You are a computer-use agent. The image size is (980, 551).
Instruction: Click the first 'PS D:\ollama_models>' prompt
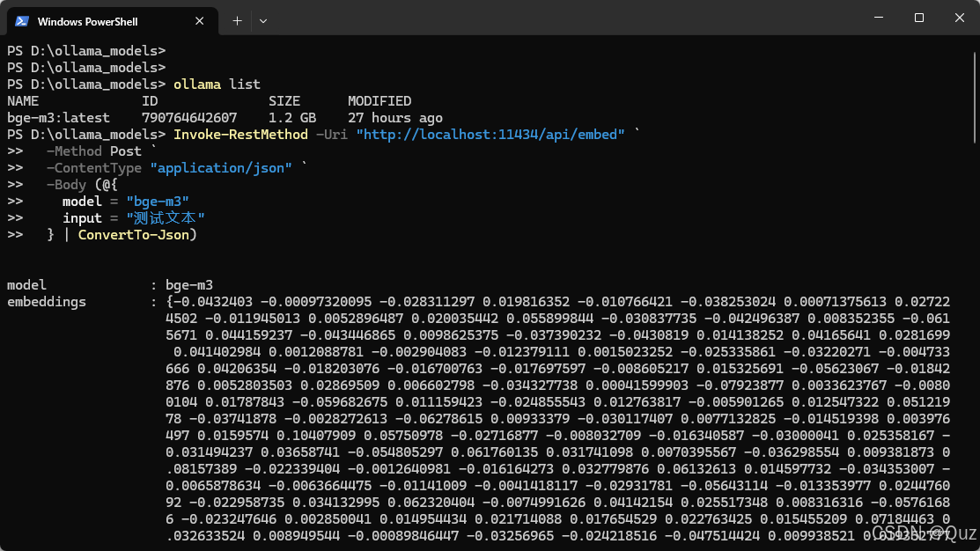pyautogui.click(x=86, y=50)
